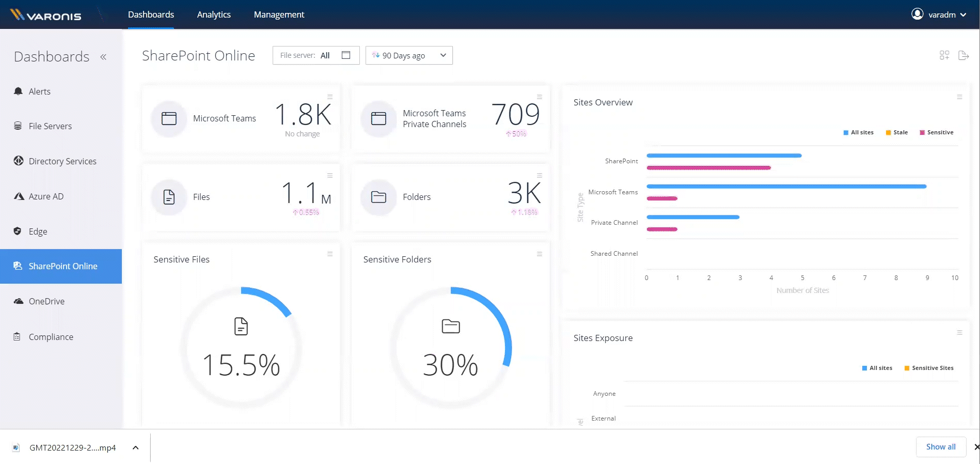Open the Sites Overview widget menu
This screenshot has width=980, height=464.
(960, 97)
